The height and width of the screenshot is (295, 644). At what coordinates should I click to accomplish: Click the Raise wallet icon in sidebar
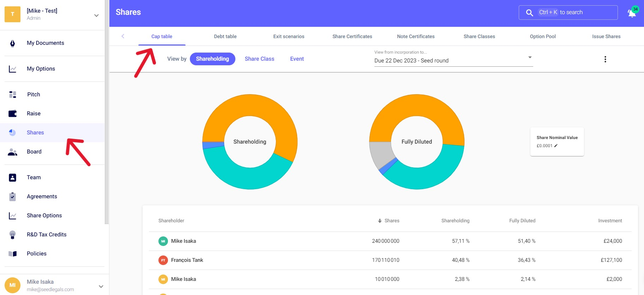coord(13,114)
